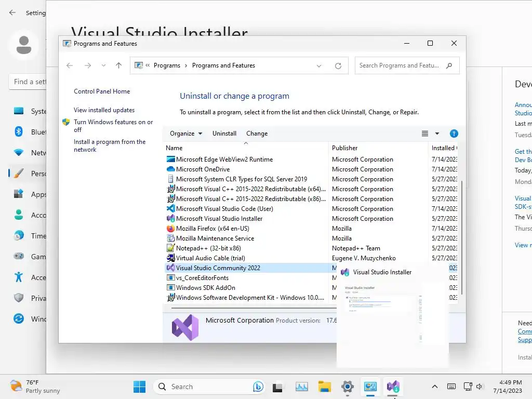Image resolution: width=532 pixels, height=399 pixels.
Task: Open Control Panel Home link
Action: click(102, 91)
